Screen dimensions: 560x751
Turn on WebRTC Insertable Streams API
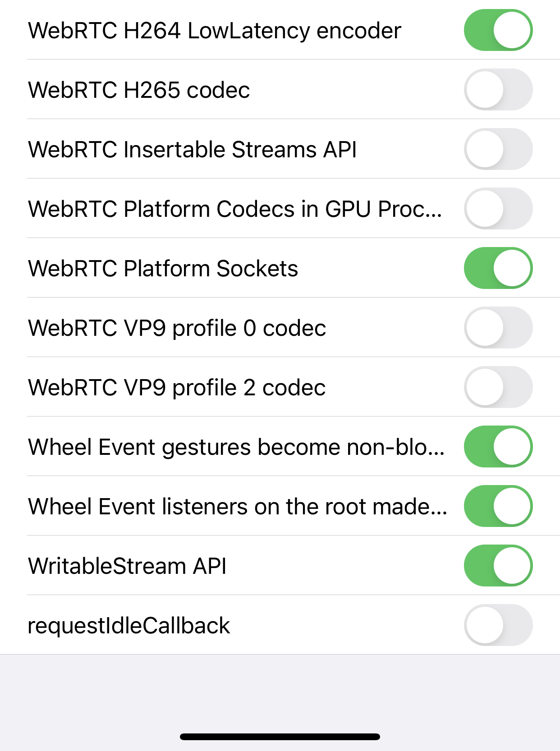point(498,149)
